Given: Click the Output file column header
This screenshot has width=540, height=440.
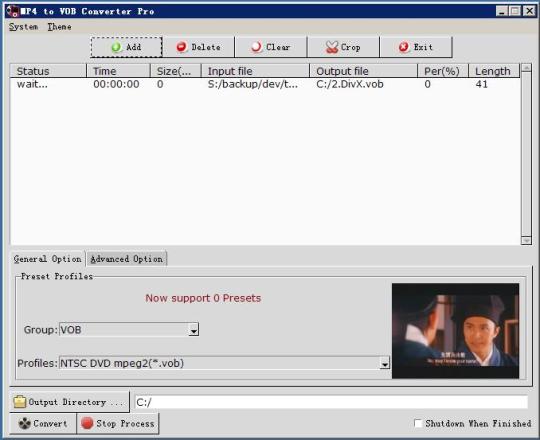Looking at the screenshot, I should click(363, 71).
